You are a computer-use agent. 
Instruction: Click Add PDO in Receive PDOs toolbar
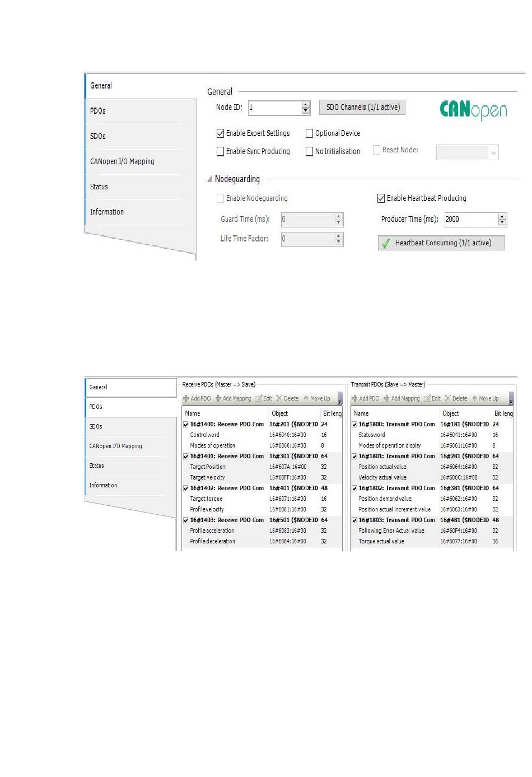coord(197,399)
